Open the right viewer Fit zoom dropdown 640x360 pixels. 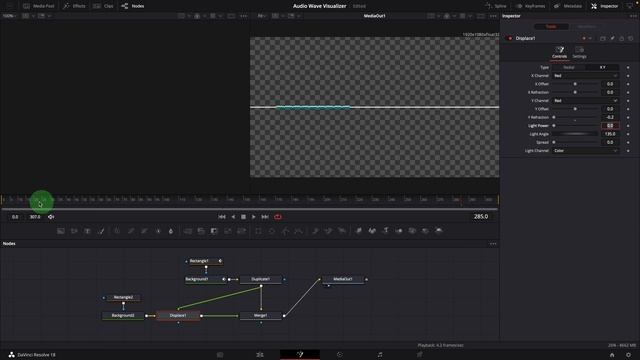(262, 16)
